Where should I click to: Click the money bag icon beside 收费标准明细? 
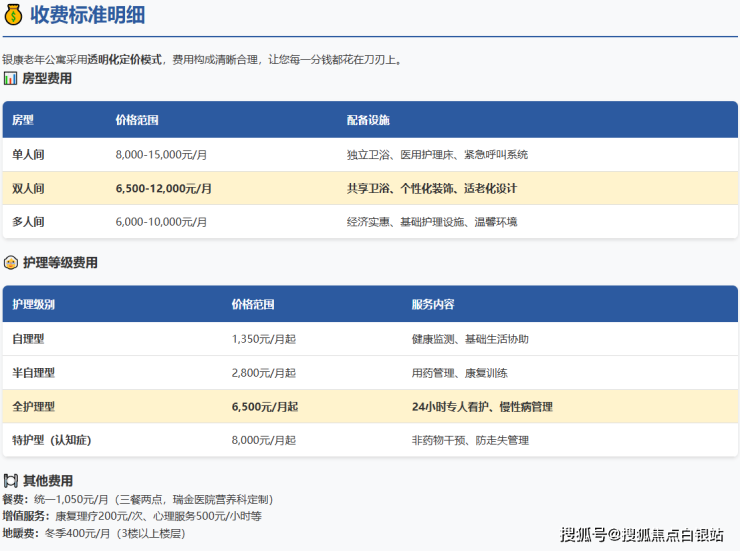point(14,15)
